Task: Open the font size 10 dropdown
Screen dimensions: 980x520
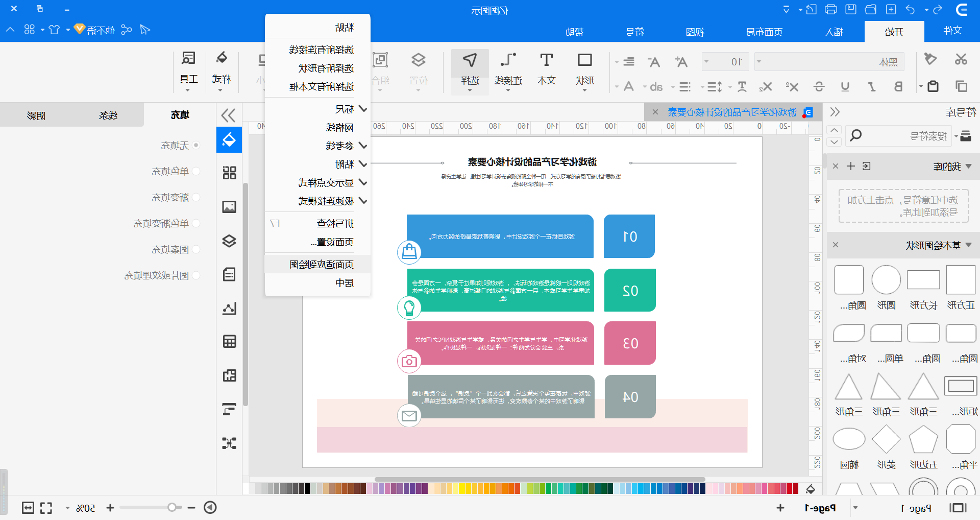Action: (706, 61)
